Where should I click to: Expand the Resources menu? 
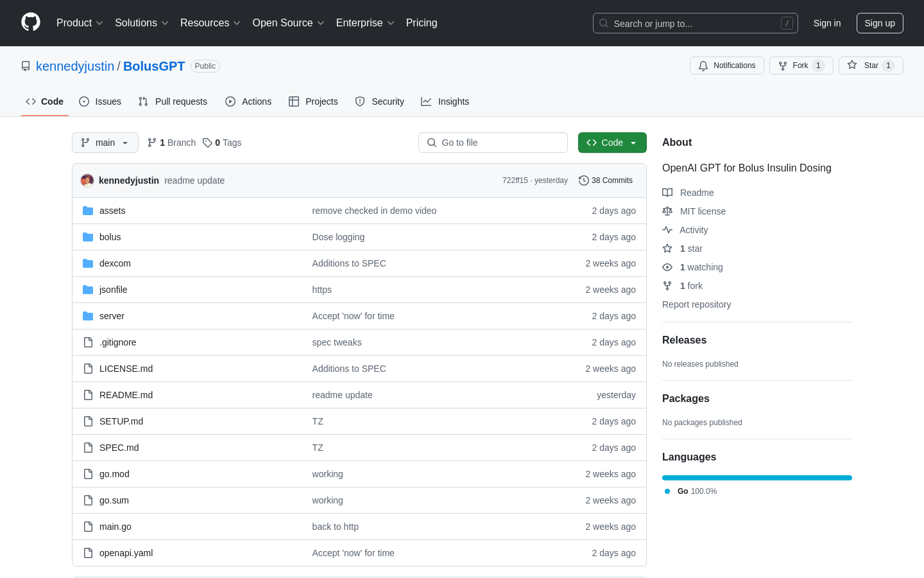210,22
